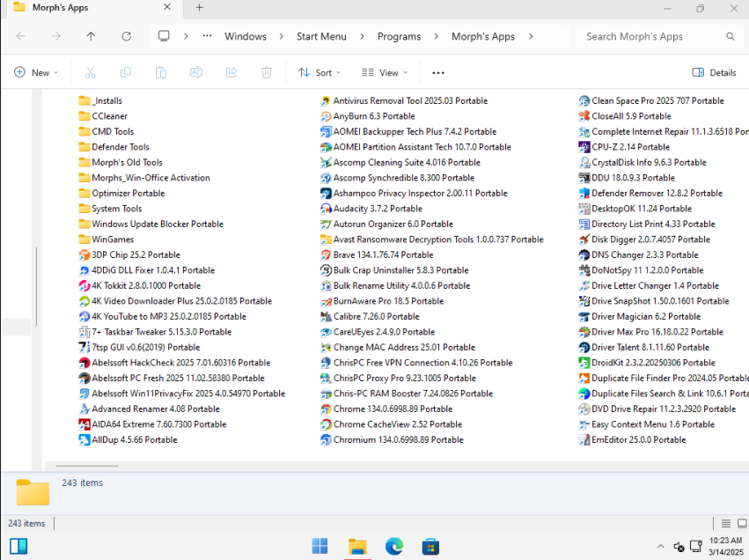The width and height of the screenshot is (749, 560).
Task: Select the WinGames folder
Action: (x=106, y=239)
